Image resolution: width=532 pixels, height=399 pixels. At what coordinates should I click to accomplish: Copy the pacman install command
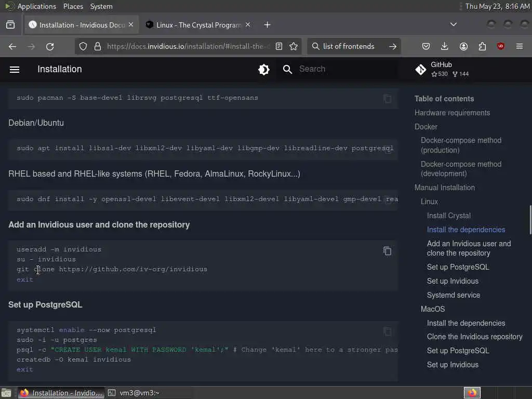pyautogui.click(x=387, y=99)
